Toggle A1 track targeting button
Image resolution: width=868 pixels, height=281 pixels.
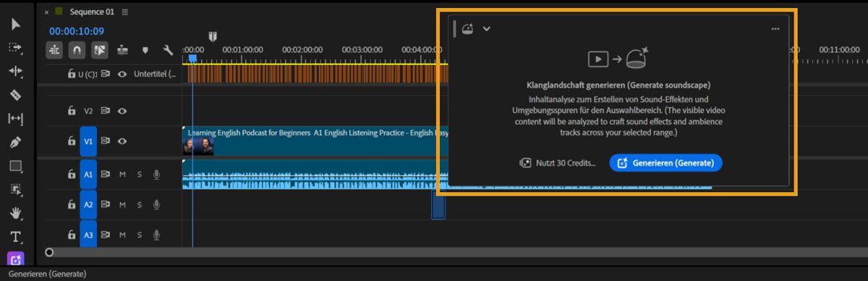(x=88, y=175)
